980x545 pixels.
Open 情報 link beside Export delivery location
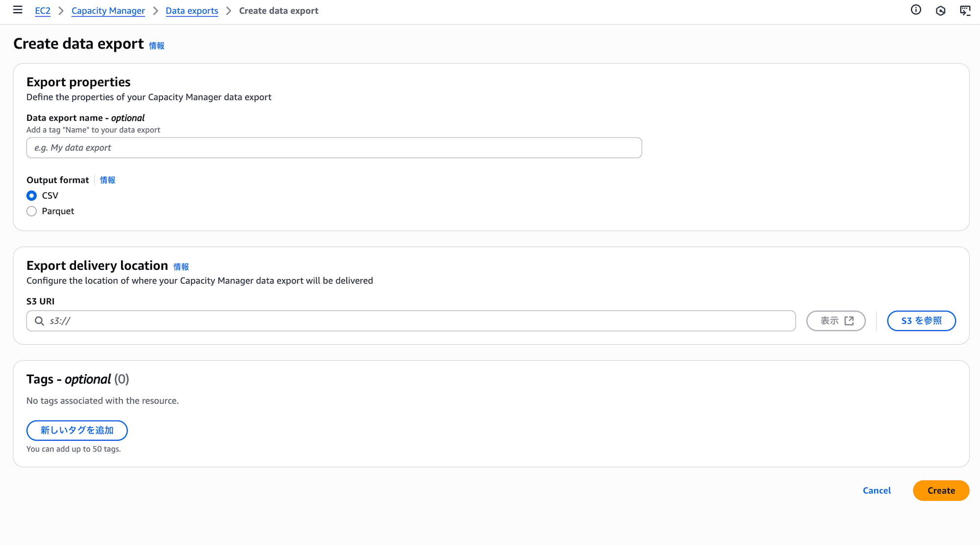point(181,267)
